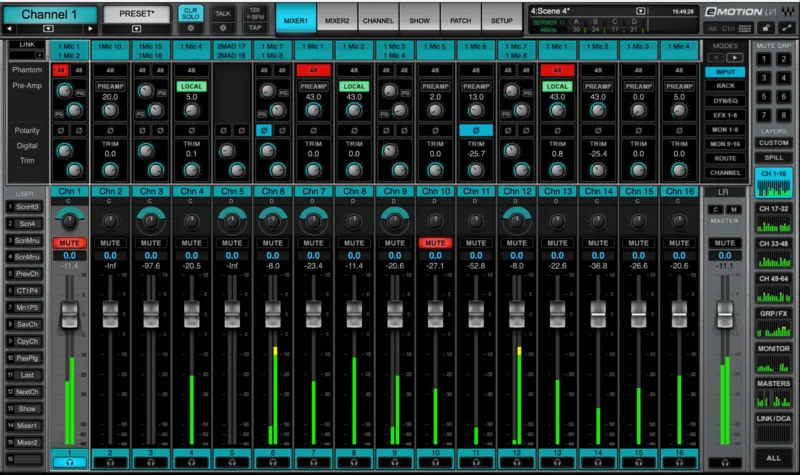The image size is (800, 475).
Task: Select the MIXER1 tab
Action: [x=295, y=20]
